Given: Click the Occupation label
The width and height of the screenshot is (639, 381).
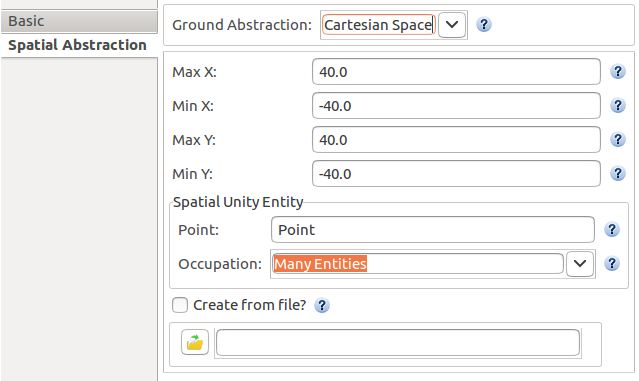Looking at the screenshot, I should [220, 264].
